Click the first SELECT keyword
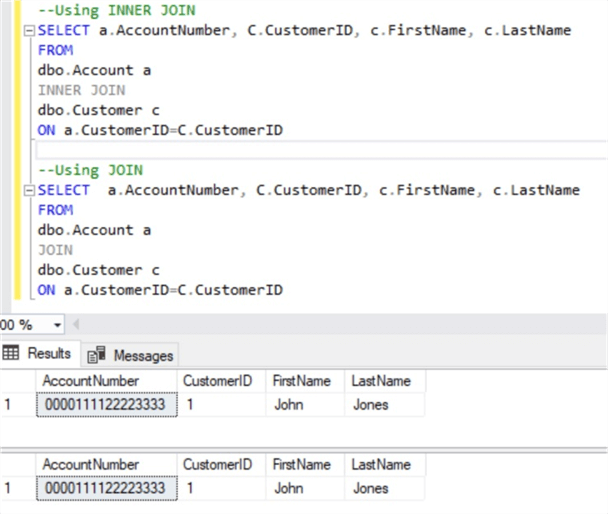 pyautogui.click(x=64, y=30)
